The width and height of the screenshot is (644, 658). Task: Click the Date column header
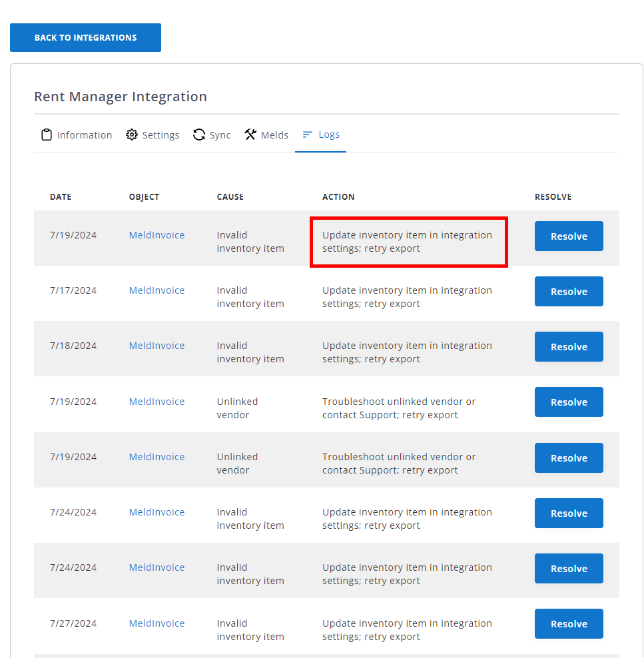[x=61, y=197]
